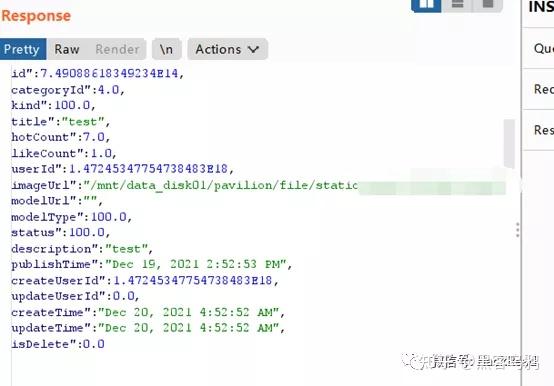554x386 pixels.
Task: Click the Actions chevron arrow
Action: click(x=253, y=49)
